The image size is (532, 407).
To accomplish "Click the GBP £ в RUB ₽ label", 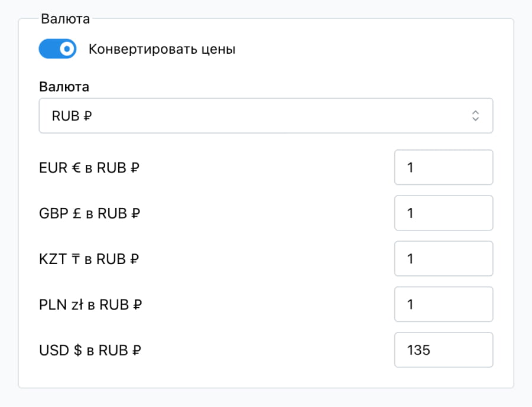I will [89, 213].
